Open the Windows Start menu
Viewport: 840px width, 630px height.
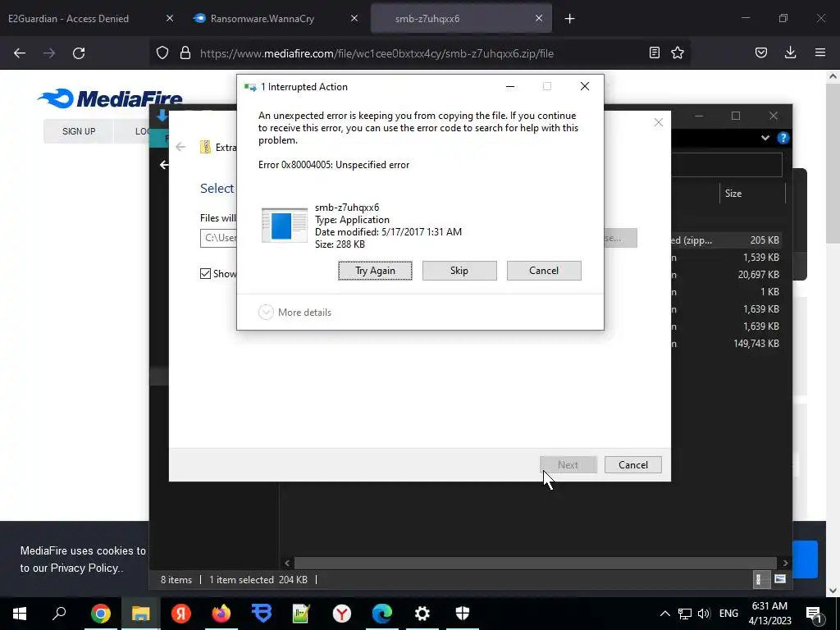point(20,614)
